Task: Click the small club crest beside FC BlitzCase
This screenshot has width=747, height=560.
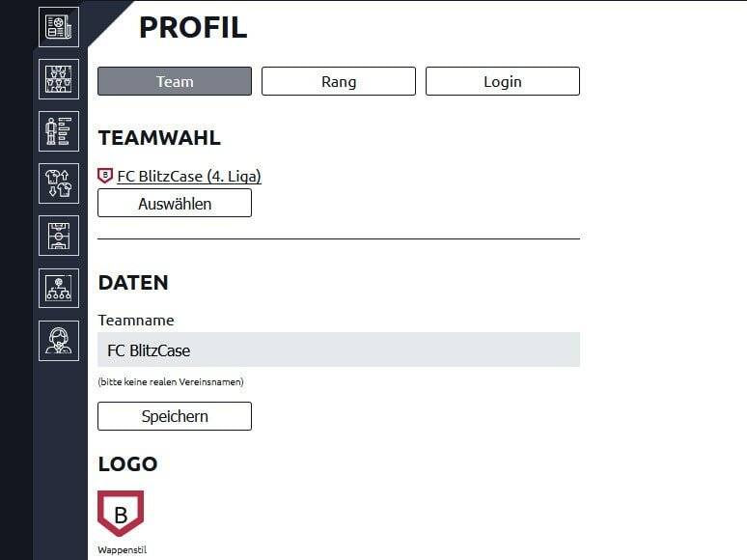Action: [105, 176]
